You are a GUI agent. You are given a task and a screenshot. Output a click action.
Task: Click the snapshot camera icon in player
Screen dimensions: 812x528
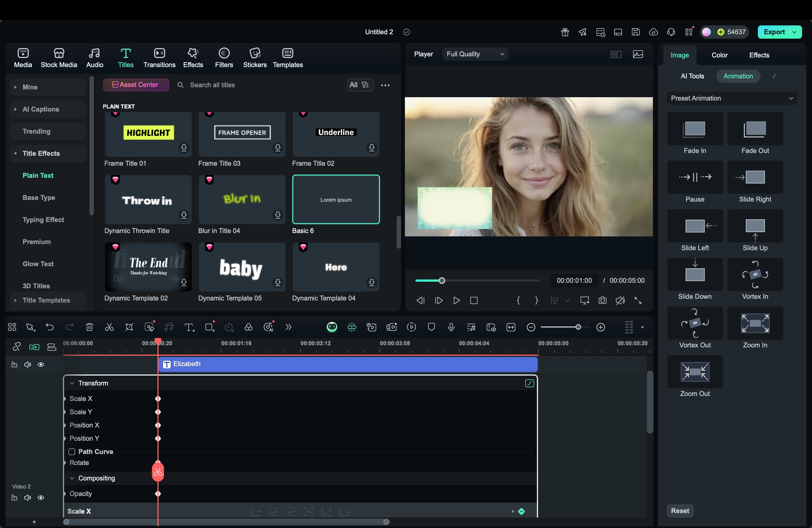point(603,300)
